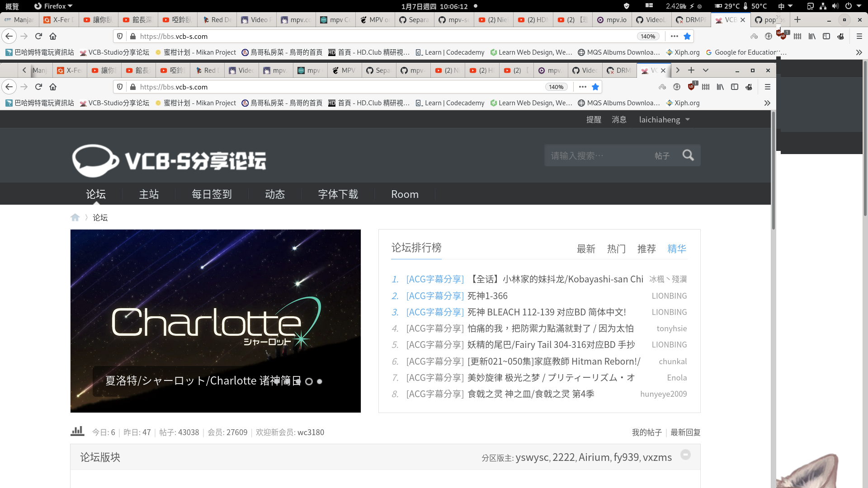Image resolution: width=868 pixels, height=488 pixels.
Task: Open the 字体下载 nav item
Action: coord(338,194)
